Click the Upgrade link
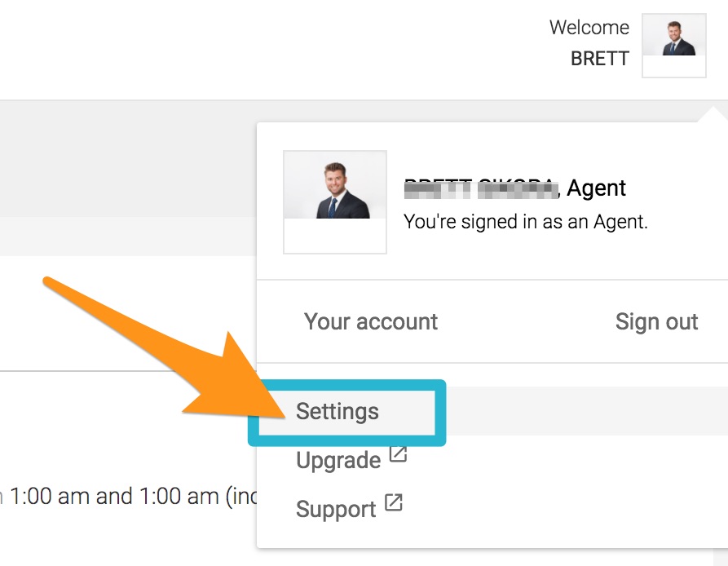The height and width of the screenshot is (566, 728). (x=338, y=460)
